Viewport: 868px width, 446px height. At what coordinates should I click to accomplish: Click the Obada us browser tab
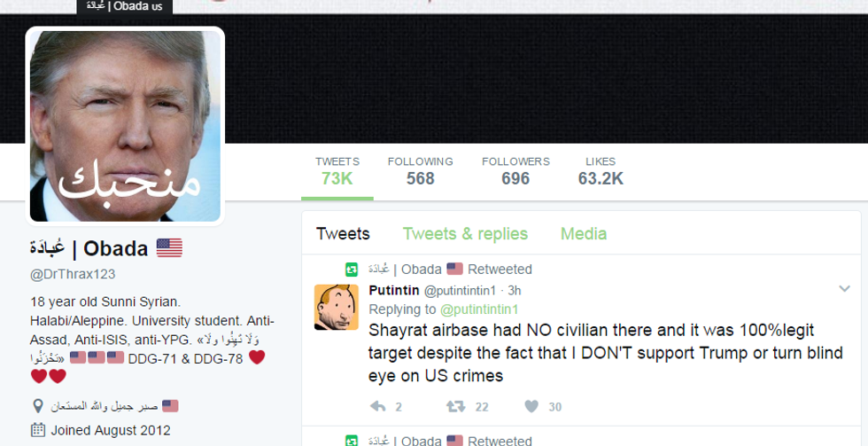click(x=125, y=6)
